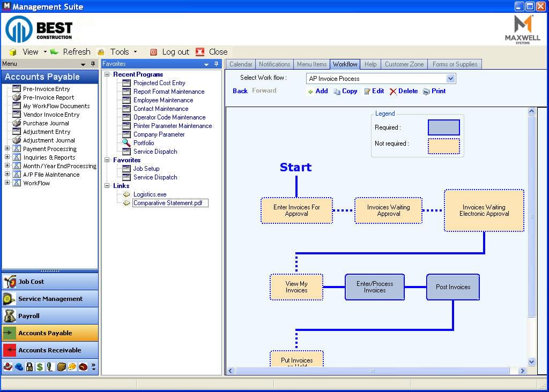Delete the selected workflow
Image resolution: width=549 pixels, height=392 pixels.
pyautogui.click(x=404, y=91)
